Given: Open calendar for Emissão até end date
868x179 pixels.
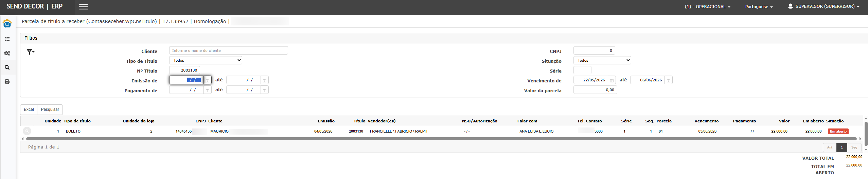Looking at the screenshot, I should 265,80.
